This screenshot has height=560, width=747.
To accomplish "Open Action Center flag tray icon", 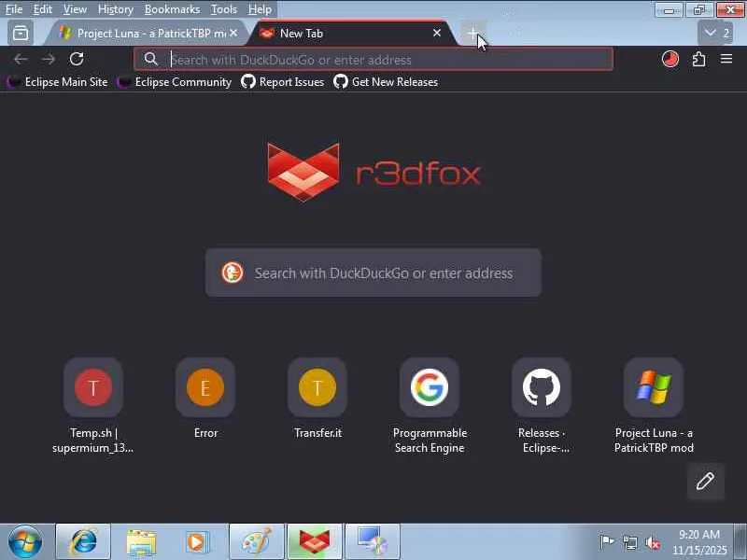I will pyautogui.click(x=607, y=542).
